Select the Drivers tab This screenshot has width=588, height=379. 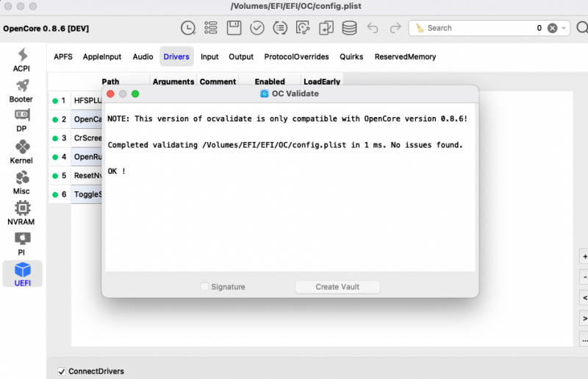click(x=176, y=57)
